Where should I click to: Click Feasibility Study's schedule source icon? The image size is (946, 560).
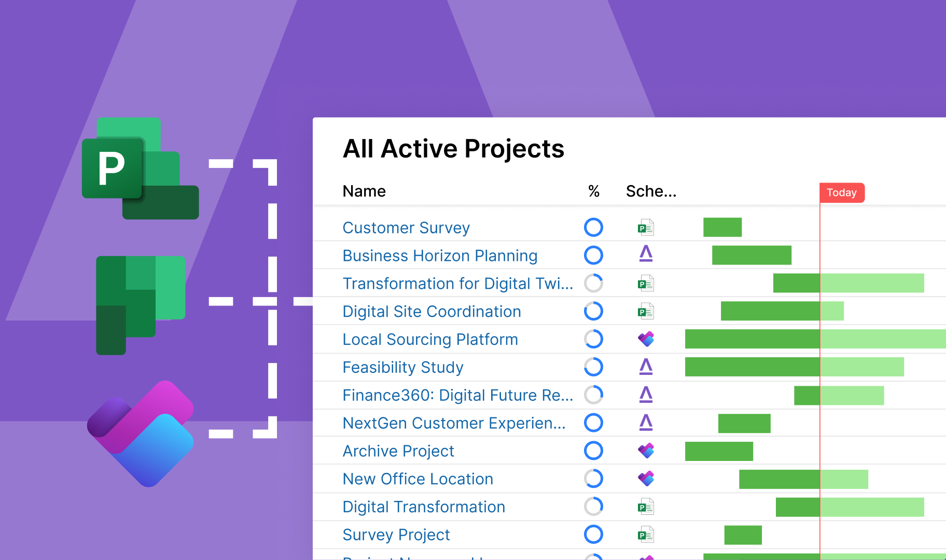[646, 367]
